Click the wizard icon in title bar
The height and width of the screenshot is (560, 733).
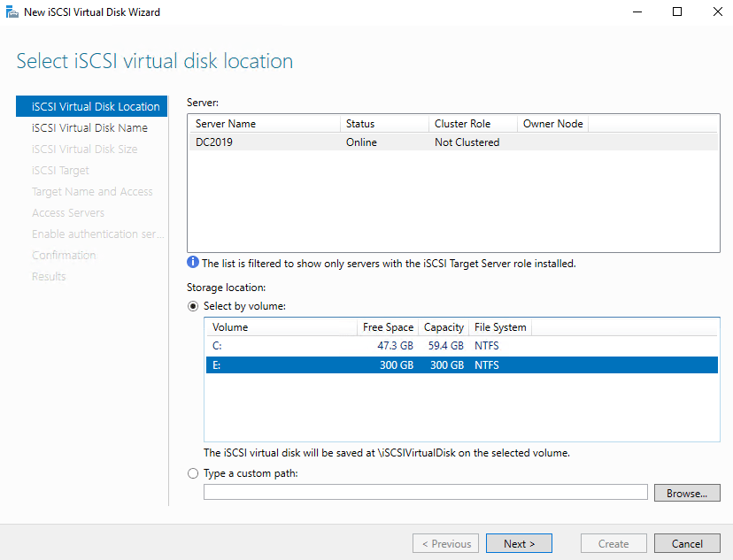(12, 12)
